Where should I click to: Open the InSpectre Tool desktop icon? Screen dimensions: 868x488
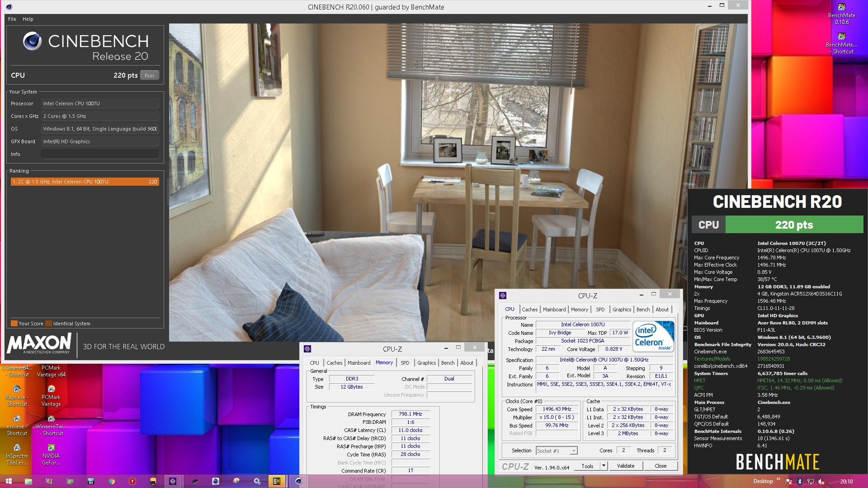(x=17, y=455)
